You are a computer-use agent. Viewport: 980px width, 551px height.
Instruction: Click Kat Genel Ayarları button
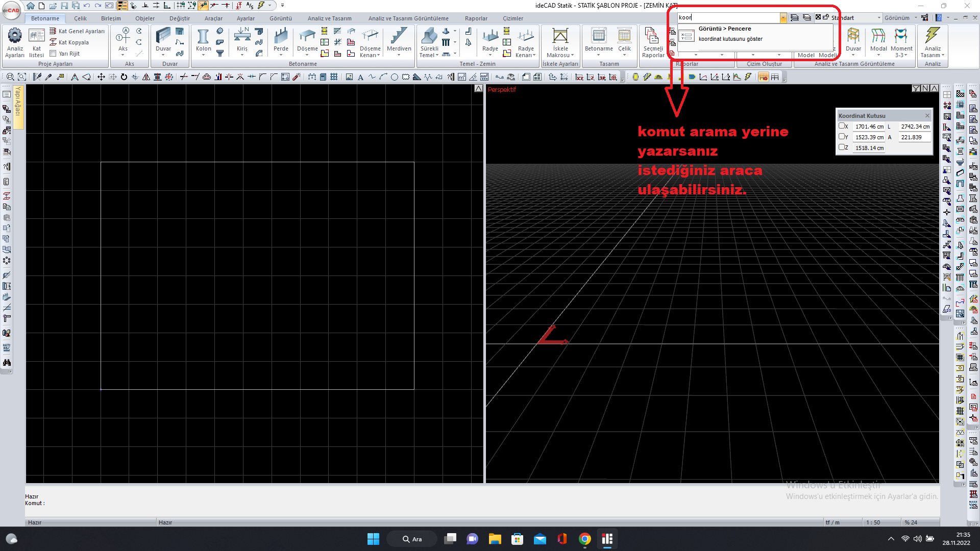(77, 31)
